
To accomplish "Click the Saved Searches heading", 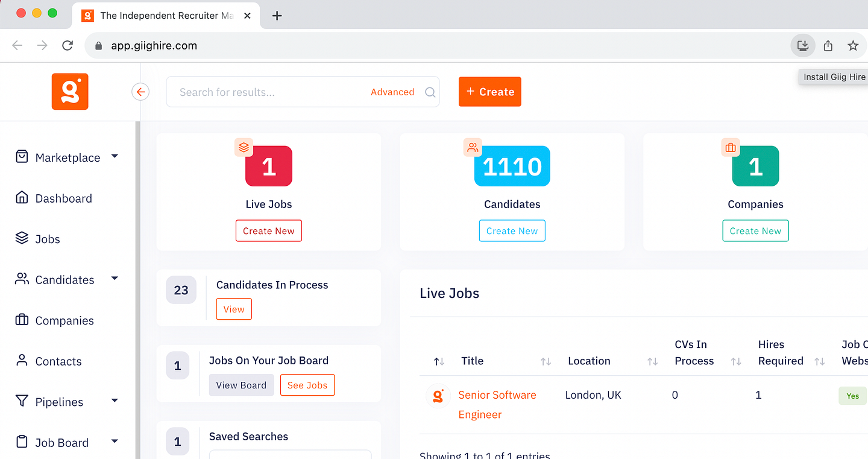I will 248,437.
